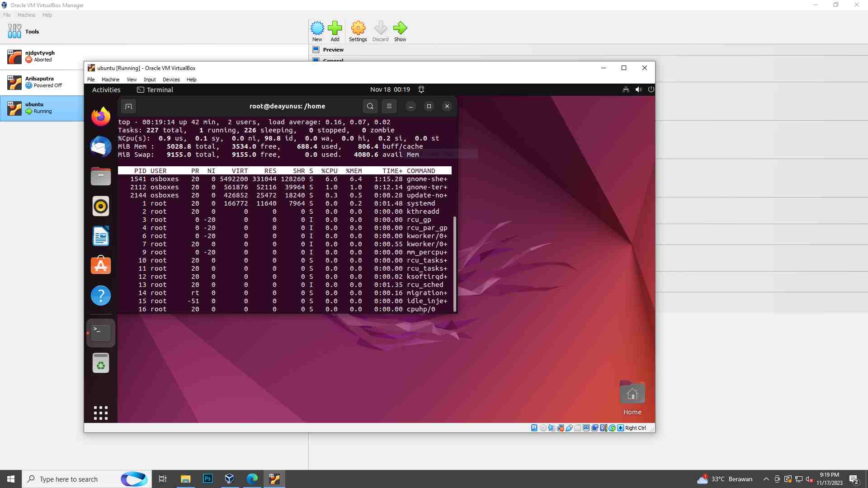Click the Windows Start button

pyautogui.click(x=11, y=479)
